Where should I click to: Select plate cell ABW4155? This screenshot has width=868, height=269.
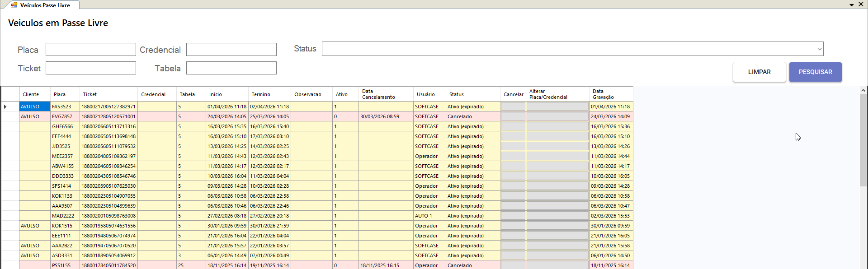click(65, 166)
